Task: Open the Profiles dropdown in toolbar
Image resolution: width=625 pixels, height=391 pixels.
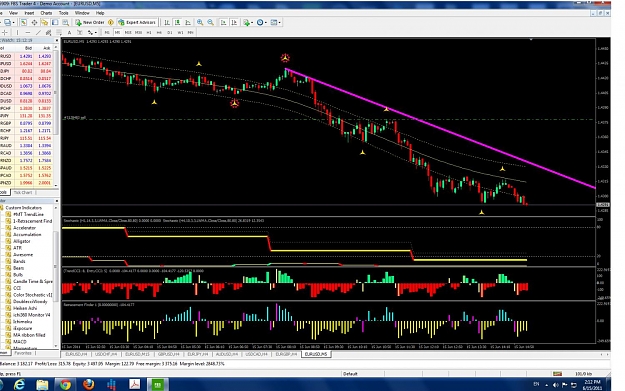Action: click(x=9, y=22)
